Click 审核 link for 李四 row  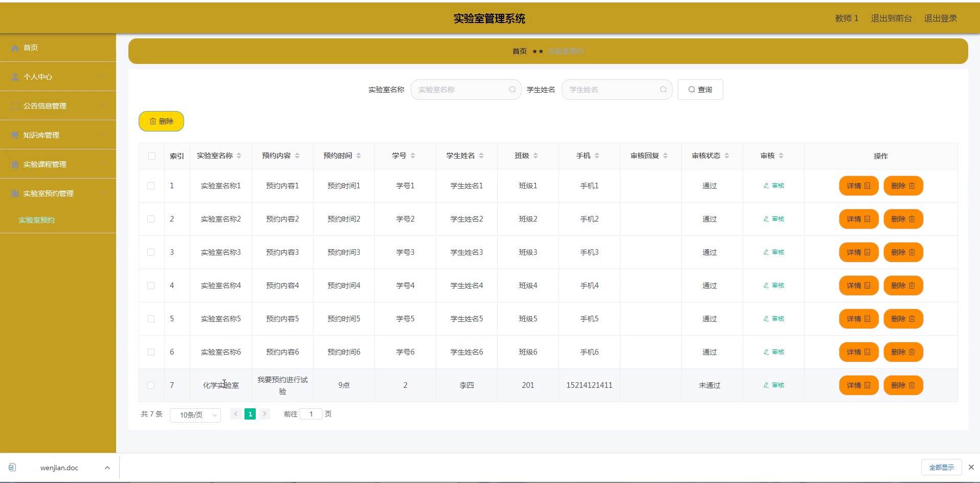click(774, 385)
